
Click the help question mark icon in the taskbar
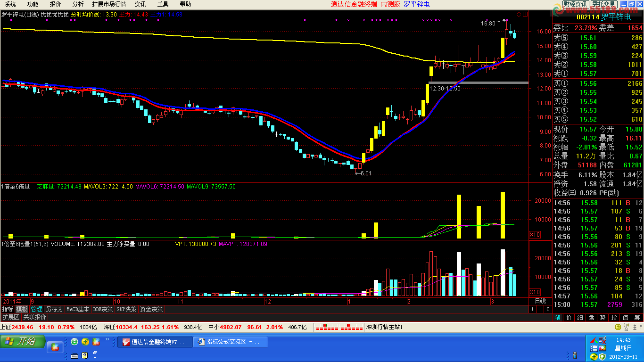pos(85,355)
